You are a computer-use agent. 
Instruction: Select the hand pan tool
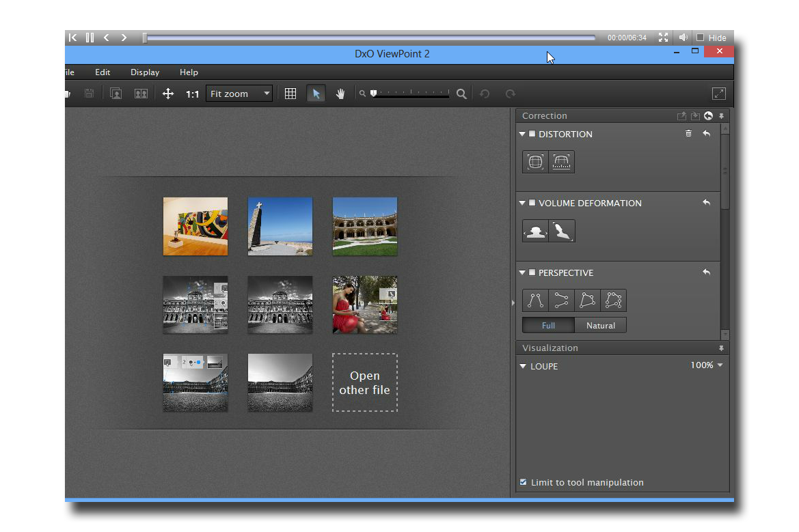[340, 94]
